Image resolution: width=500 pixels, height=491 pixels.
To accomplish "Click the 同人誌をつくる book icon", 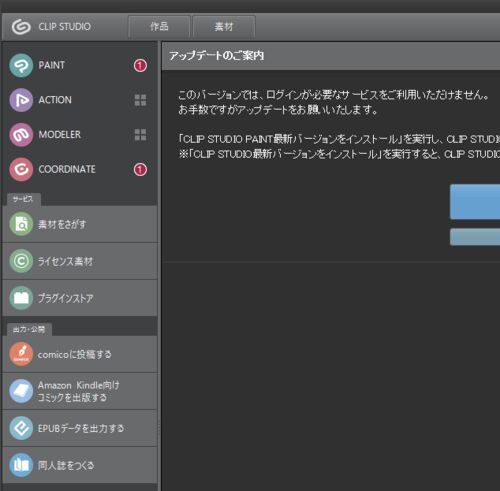I will click(x=21, y=465).
